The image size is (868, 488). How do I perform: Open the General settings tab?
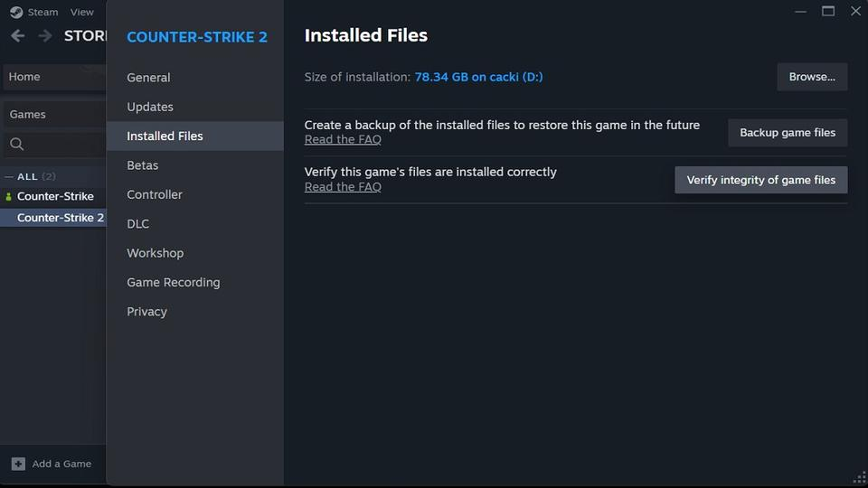(x=148, y=78)
